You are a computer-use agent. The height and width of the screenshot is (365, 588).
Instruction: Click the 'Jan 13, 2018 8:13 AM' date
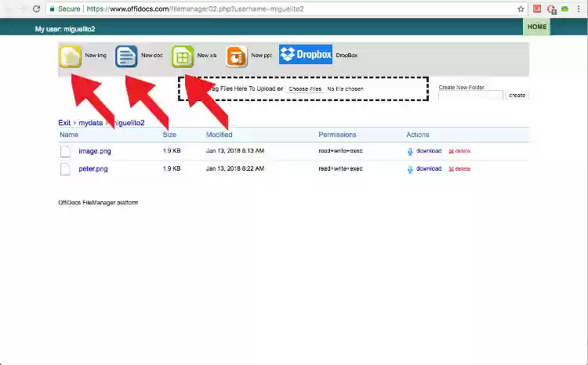click(x=234, y=150)
